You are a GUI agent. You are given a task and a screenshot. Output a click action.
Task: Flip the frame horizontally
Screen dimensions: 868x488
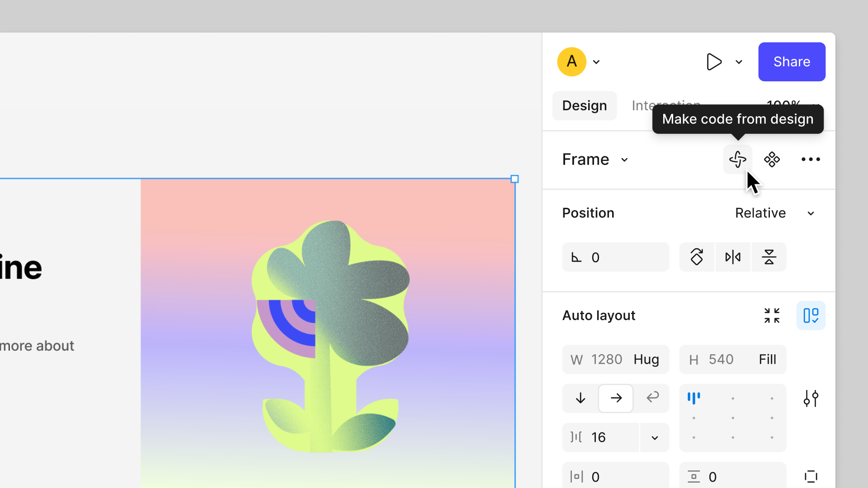[x=733, y=257]
